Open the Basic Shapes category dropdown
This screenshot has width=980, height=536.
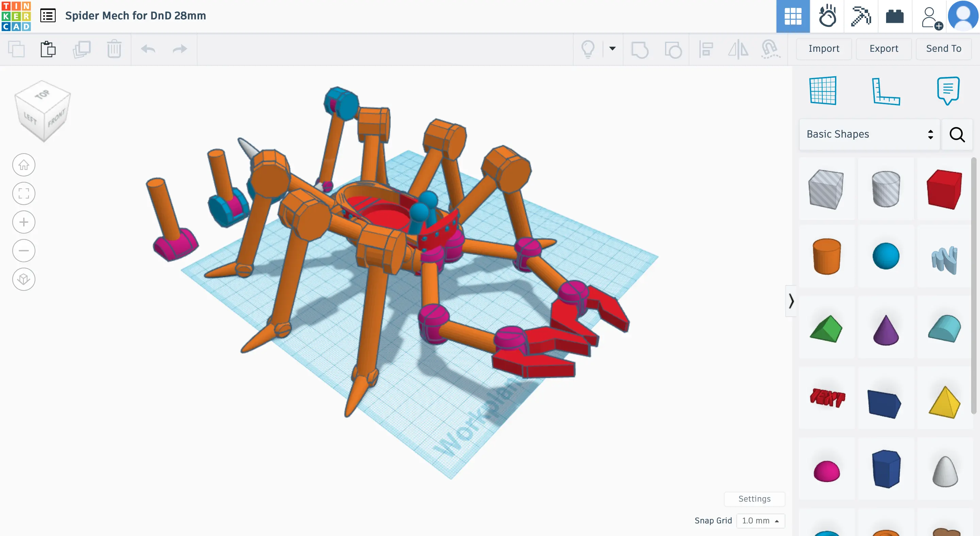coord(870,135)
